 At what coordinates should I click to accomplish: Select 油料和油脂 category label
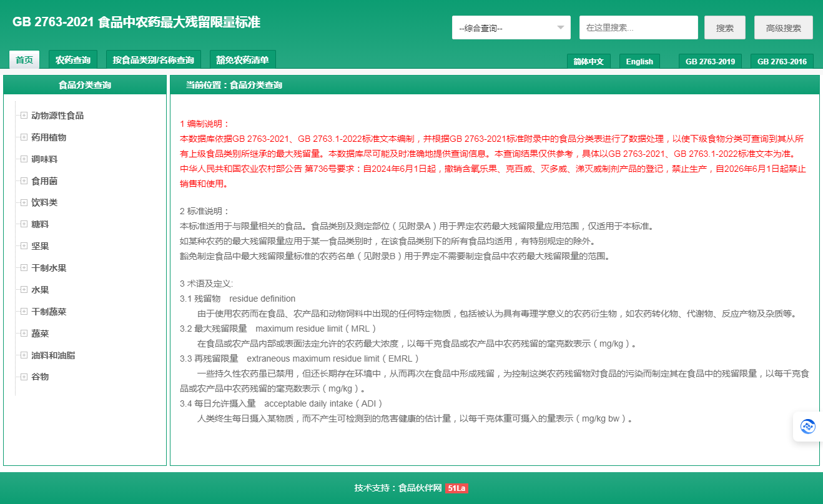tap(53, 355)
